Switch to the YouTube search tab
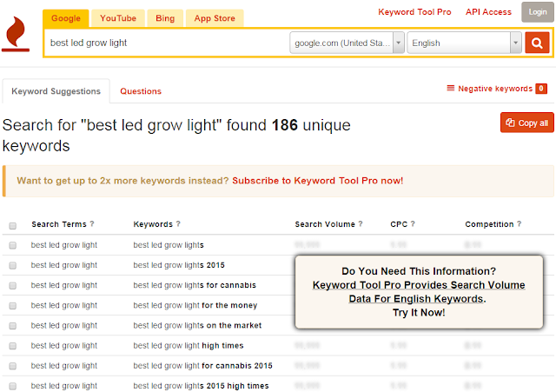Image resolution: width=556 pixels, height=392 pixels. click(x=118, y=18)
